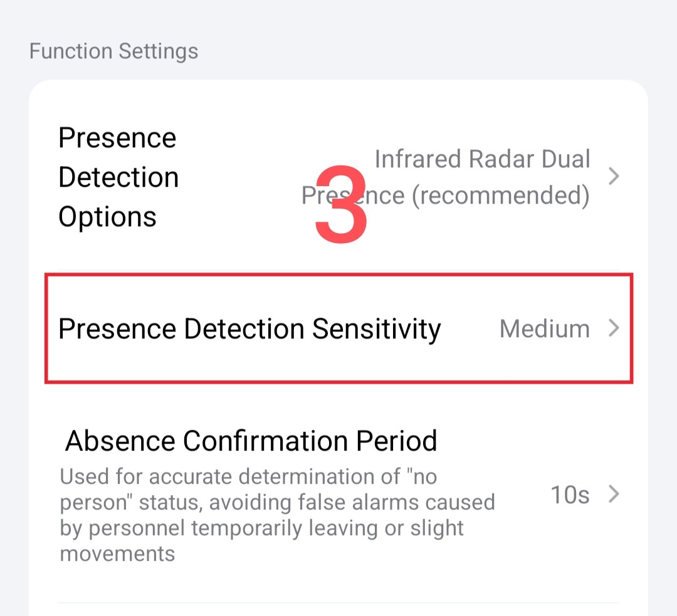Click the "Infrared Radar Dual" value text
The width and height of the screenshot is (677, 616).
[x=482, y=159]
